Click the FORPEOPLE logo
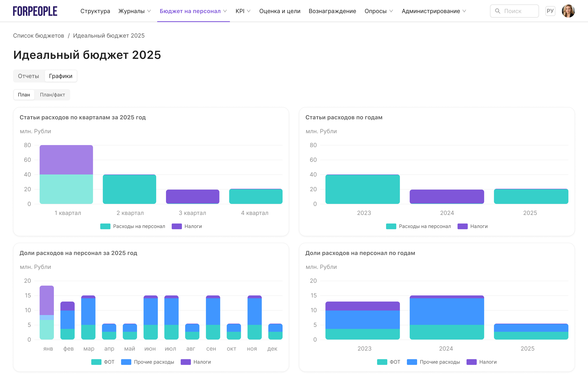588x380 pixels. [x=35, y=11]
